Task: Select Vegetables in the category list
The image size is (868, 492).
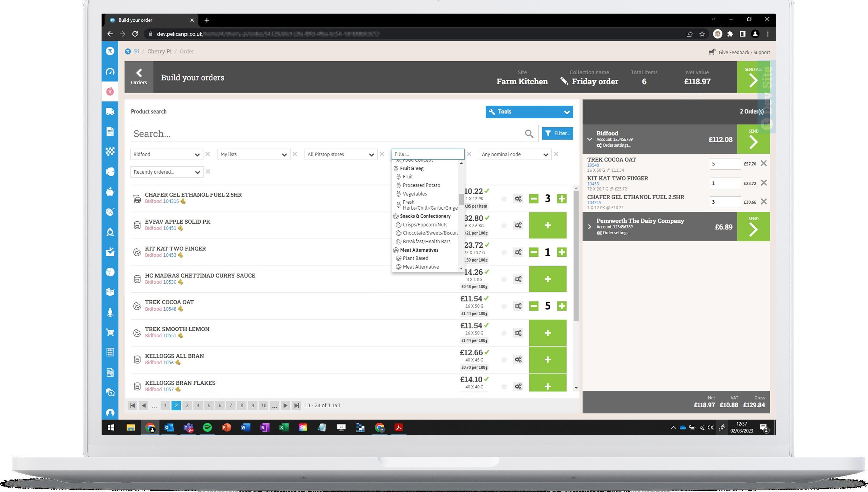Action: 415,194
